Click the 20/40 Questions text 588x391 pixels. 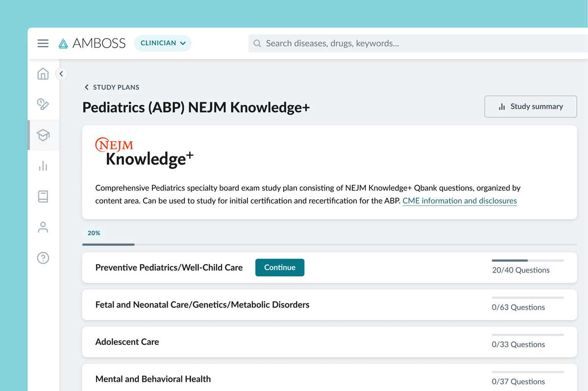click(x=521, y=270)
